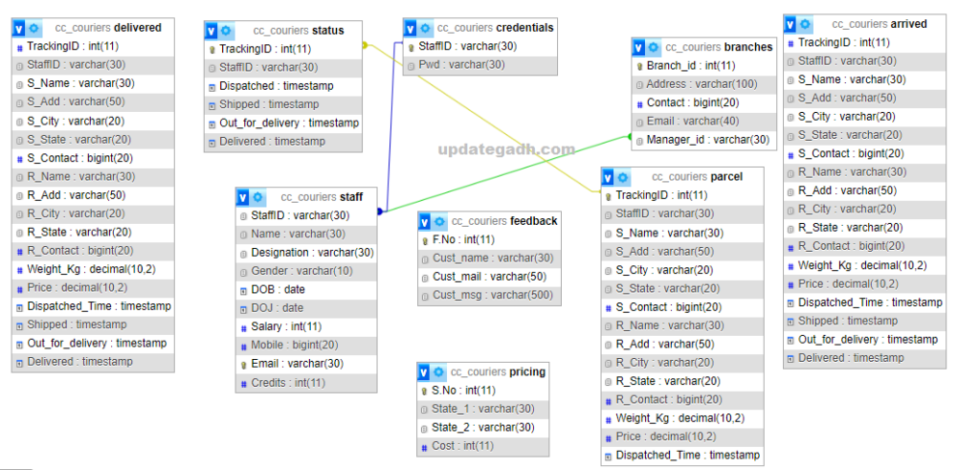
Task: Collapse the parcel table with its V toggle
Action: pyautogui.click(x=608, y=177)
